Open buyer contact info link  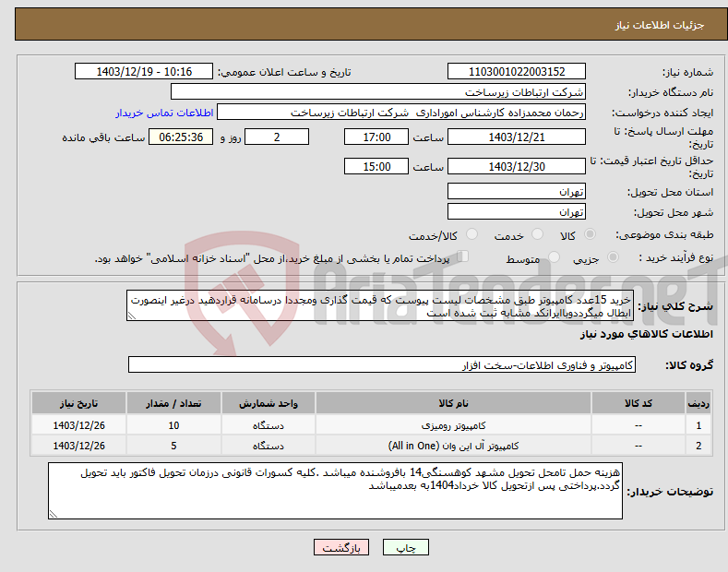(164, 113)
